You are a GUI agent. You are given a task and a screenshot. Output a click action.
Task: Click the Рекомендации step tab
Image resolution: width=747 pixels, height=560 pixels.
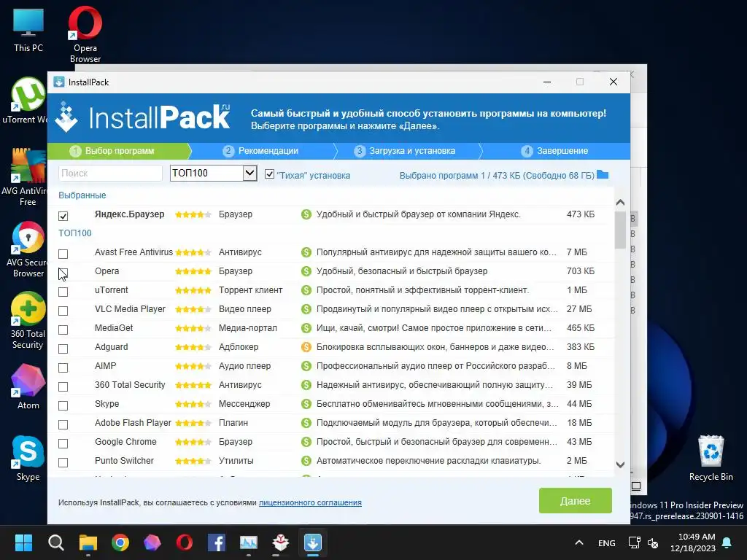[x=260, y=151]
